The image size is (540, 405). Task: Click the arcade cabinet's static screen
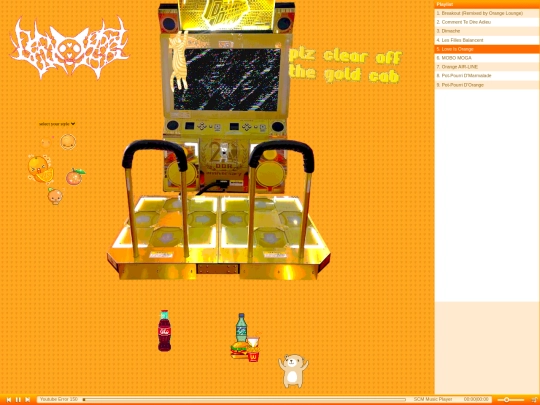pos(227,79)
